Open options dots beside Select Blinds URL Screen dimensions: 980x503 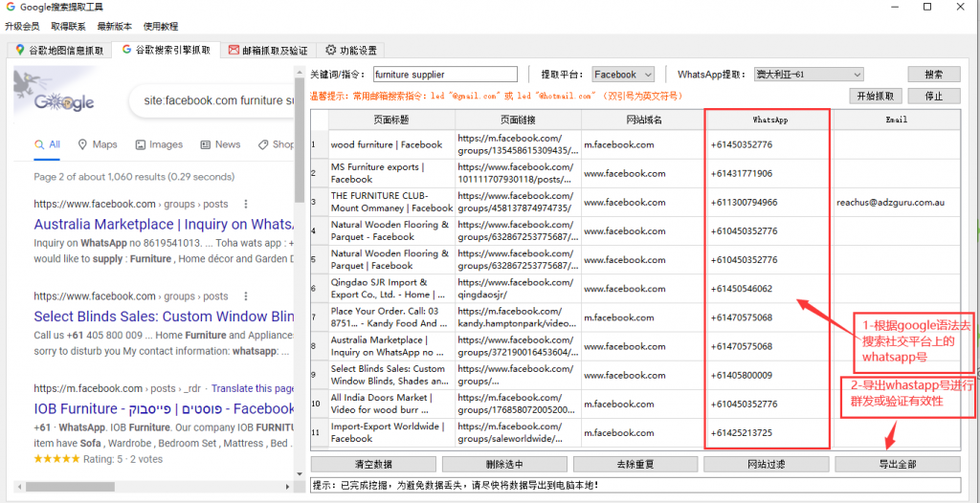coord(246,296)
